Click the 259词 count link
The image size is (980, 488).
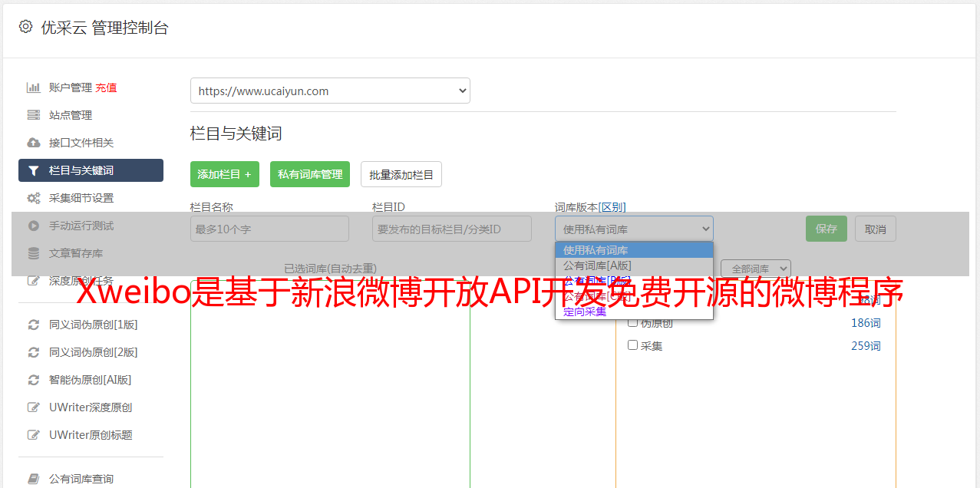pyautogui.click(x=866, y=346)
